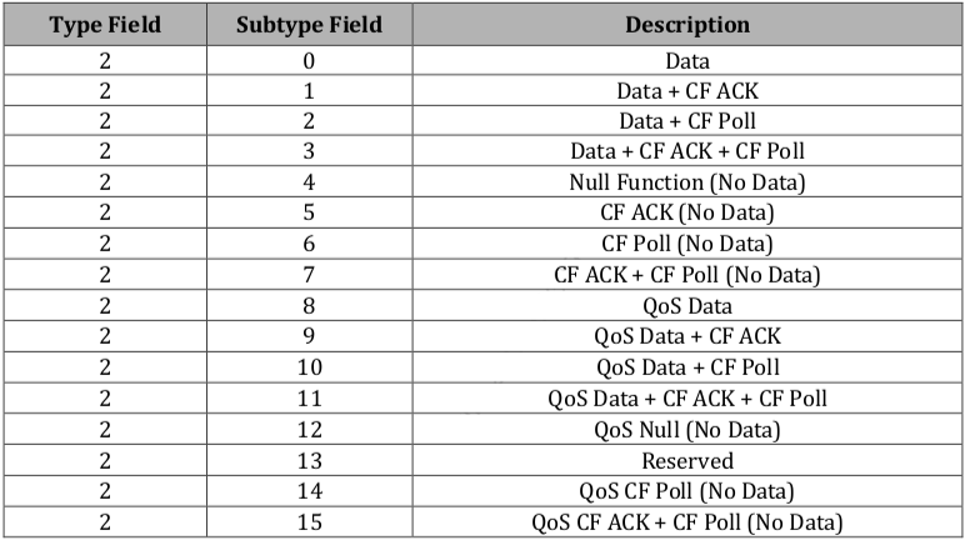Click 'CF ACK + CF Poll (No Data)' cell
The width and height of the screenshot is (964, 539).
point(687,275)
